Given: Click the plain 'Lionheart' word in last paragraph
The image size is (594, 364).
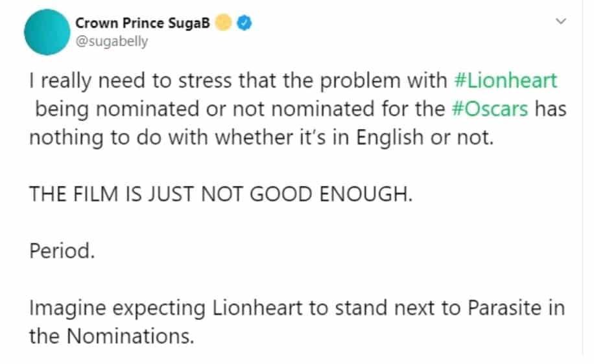Looking at the screenshot, I should click(x=257, y=308).
